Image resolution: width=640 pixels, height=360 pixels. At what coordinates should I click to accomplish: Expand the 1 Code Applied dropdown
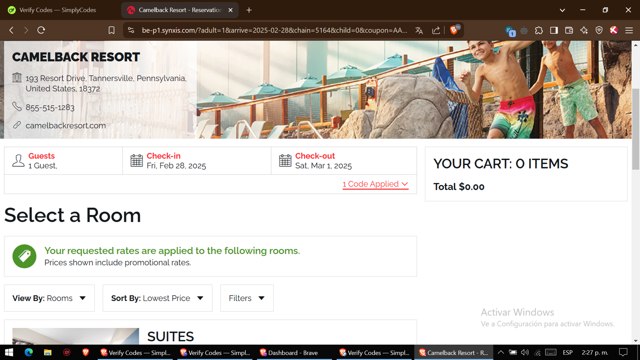pos(375,184)
